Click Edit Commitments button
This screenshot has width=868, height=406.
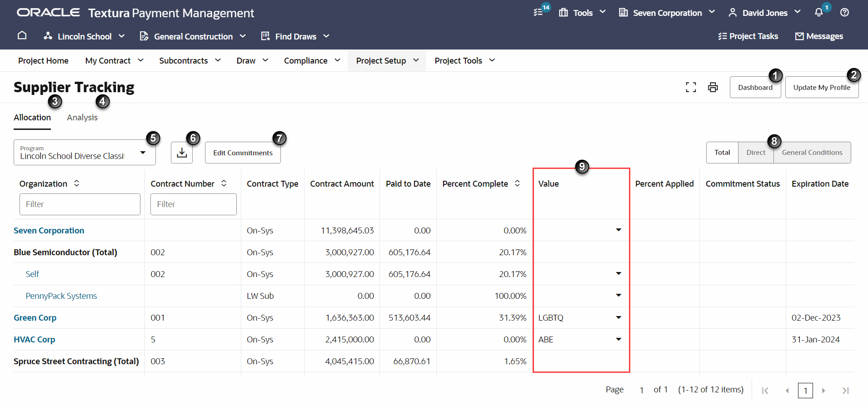(x=243, y=153)
